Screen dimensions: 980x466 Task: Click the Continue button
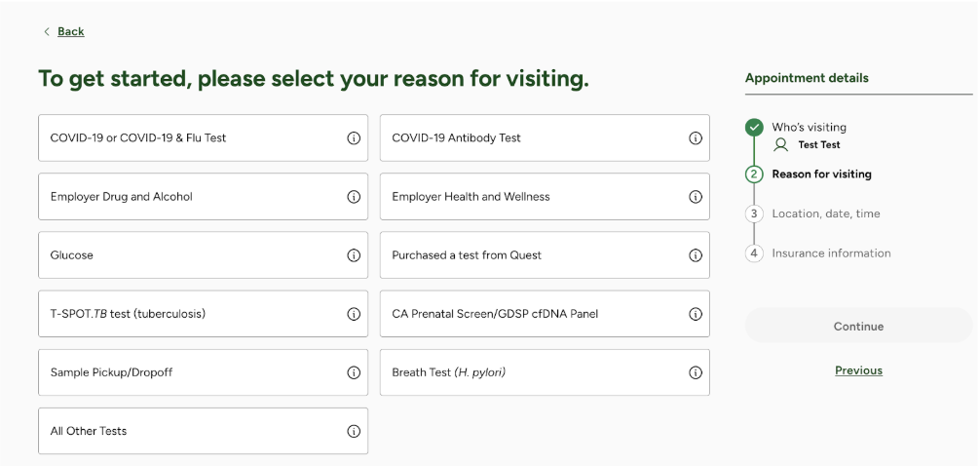click(859, 326)
